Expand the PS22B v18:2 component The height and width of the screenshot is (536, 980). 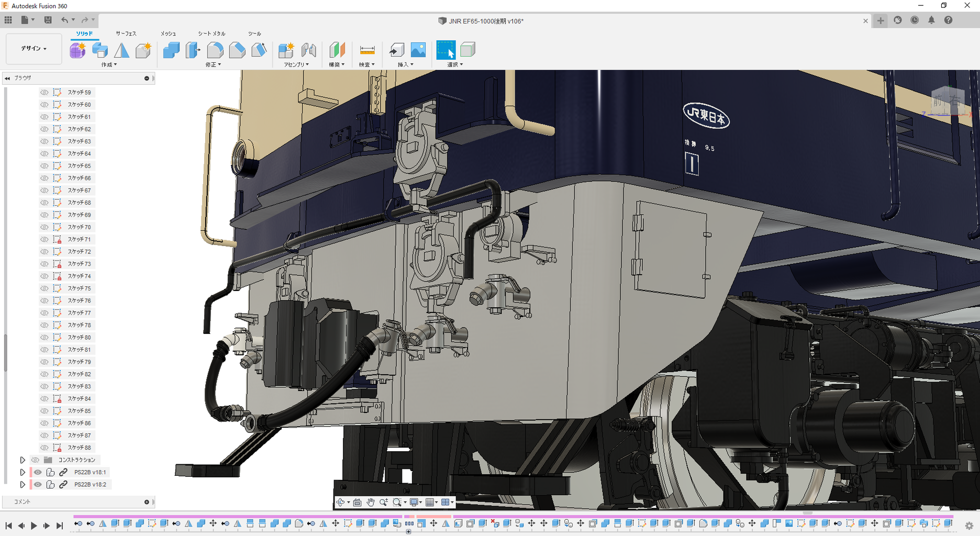pos(23,485)
